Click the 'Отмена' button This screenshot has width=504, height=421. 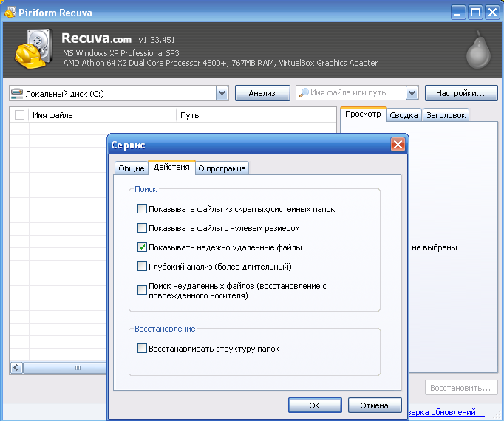pos(375,405)
